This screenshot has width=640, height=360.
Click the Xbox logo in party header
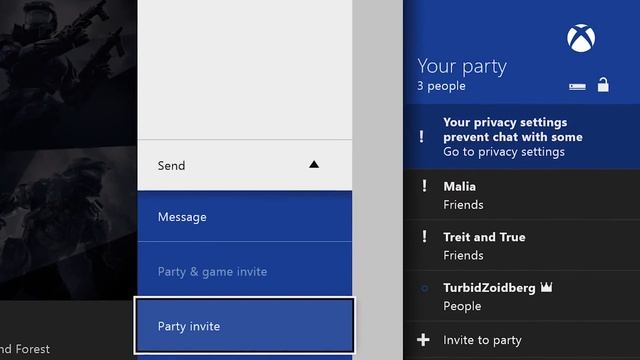[581, 38]
